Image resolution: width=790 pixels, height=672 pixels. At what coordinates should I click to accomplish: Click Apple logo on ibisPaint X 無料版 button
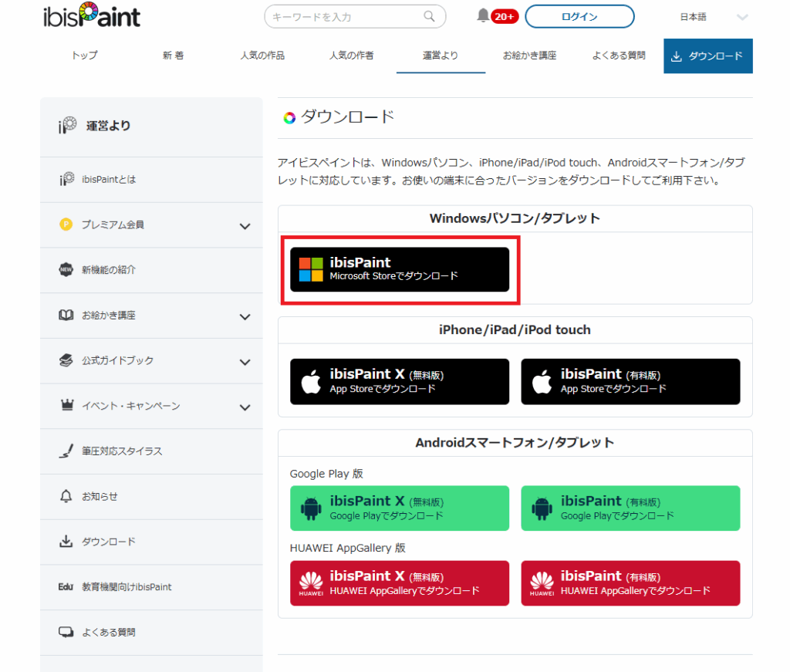click(x=311, y=381)
